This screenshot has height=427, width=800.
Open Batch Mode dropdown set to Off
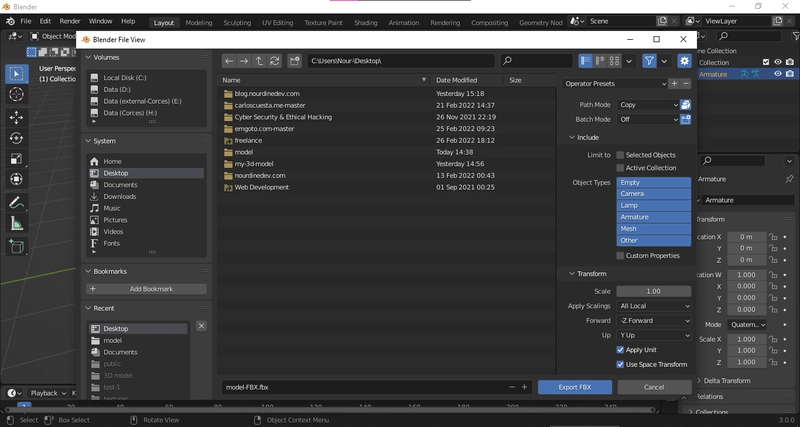coord(647,119)
